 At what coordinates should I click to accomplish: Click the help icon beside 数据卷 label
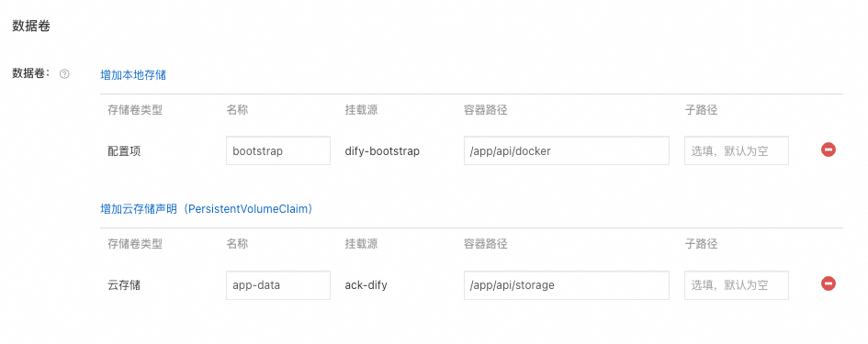(64, 74)
